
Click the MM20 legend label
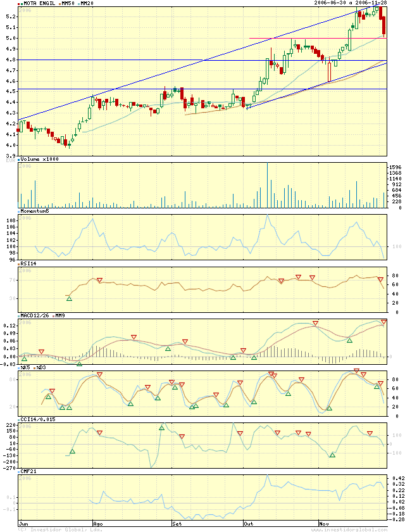click(87, 3)
